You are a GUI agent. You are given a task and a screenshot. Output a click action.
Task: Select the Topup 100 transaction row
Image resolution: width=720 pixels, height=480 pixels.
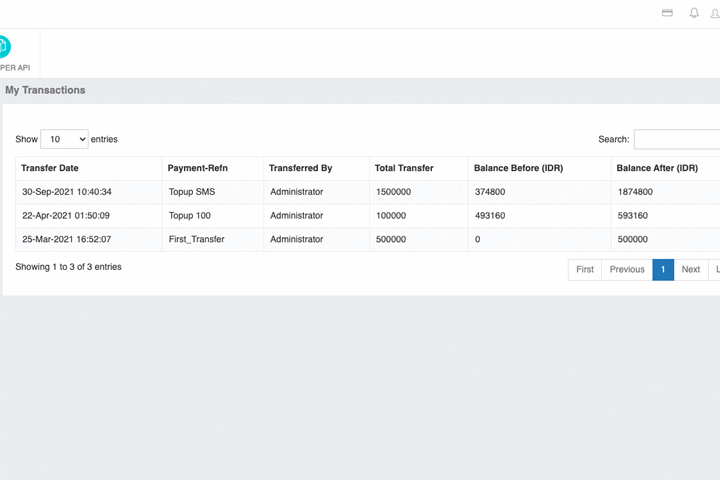(x=368, y=216)
